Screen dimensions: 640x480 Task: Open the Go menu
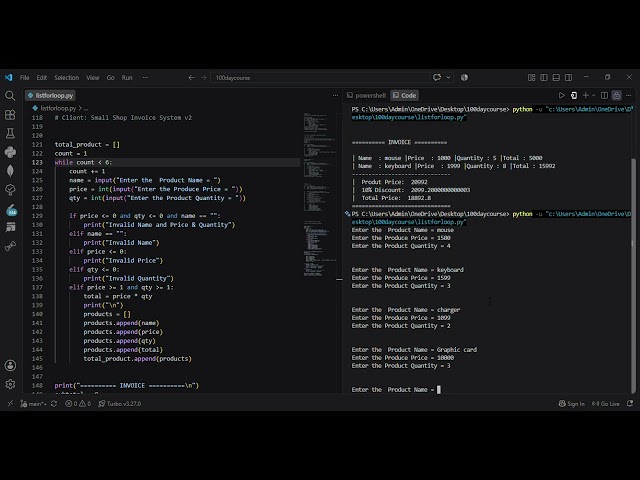point(111,78)
